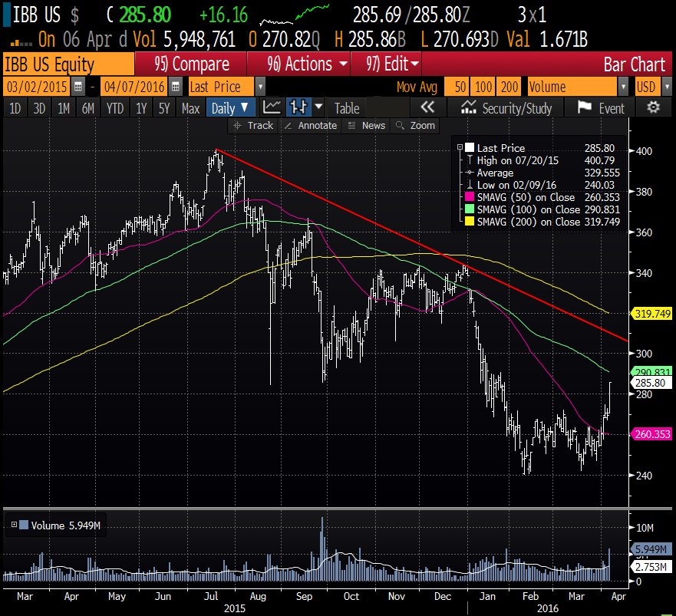676x616 pixels.
Task: Collapse the Last Price legend box
Action: click(460, 147)
